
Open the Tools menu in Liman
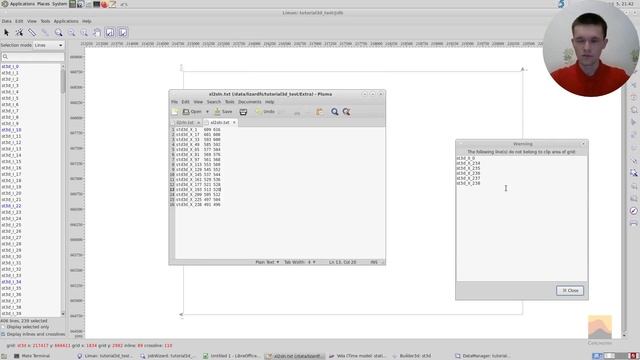pyautogui.click(x=45, y=21)
